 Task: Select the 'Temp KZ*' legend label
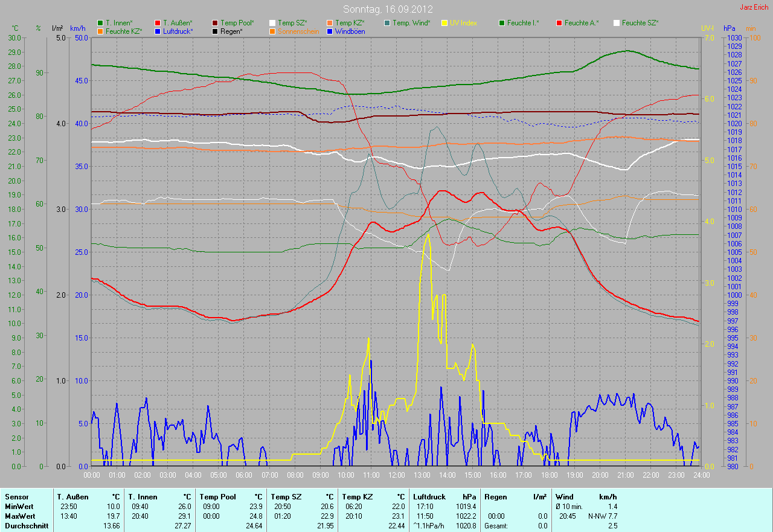click(x=350, y=23)
